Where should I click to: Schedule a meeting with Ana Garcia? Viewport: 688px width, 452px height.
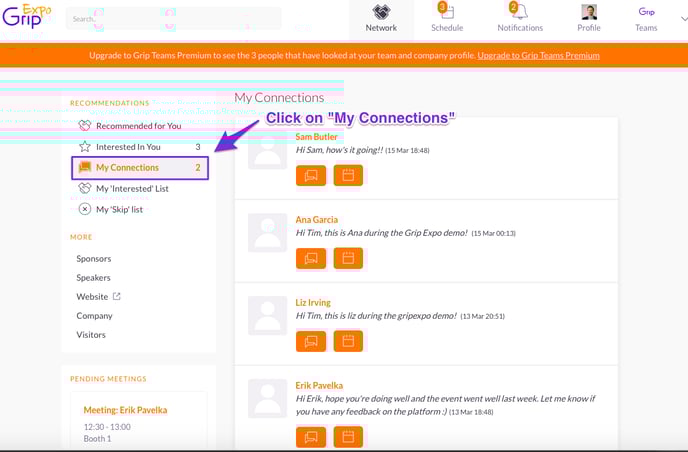[348, 258]
